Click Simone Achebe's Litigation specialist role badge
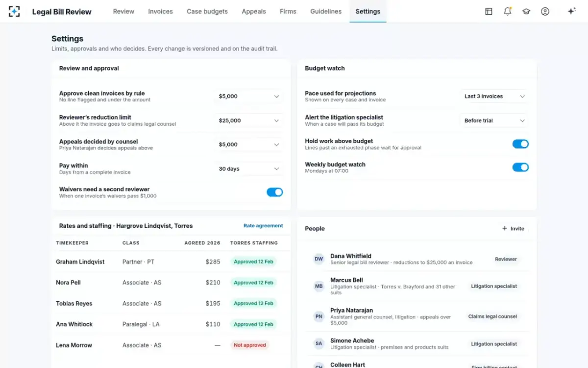This screenshot has width=588, height=368. pyautogui.click(x=494, y=344)
